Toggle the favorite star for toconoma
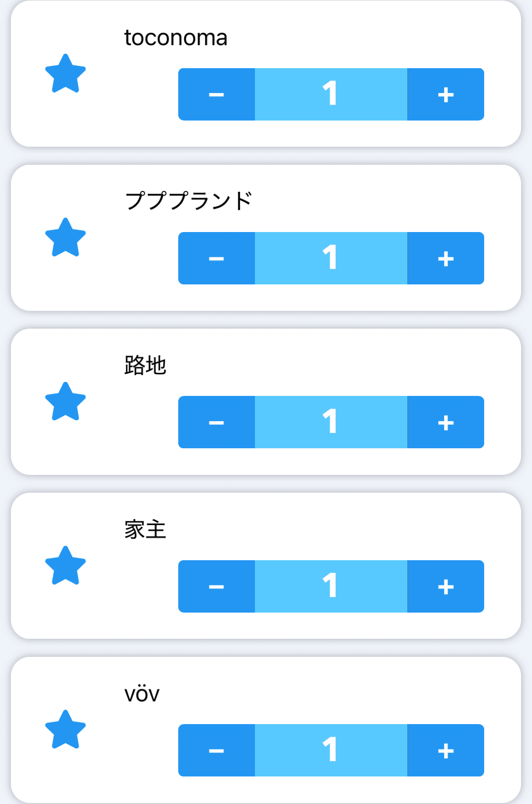The width and height of the screenshot is (532, 804). click(65, 74)
